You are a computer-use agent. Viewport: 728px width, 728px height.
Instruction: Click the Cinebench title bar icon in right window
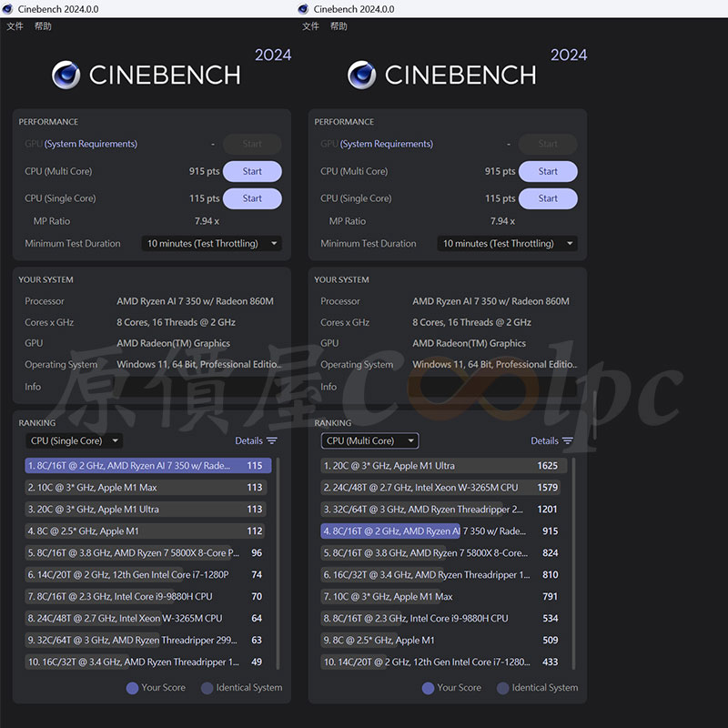click(303, 9)
